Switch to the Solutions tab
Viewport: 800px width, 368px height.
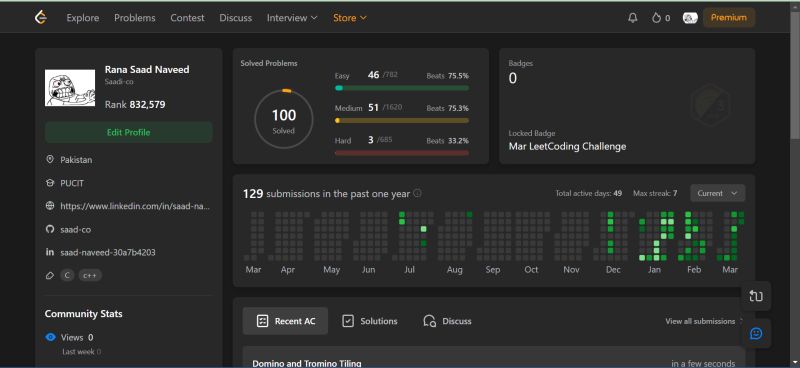(369, 321)
